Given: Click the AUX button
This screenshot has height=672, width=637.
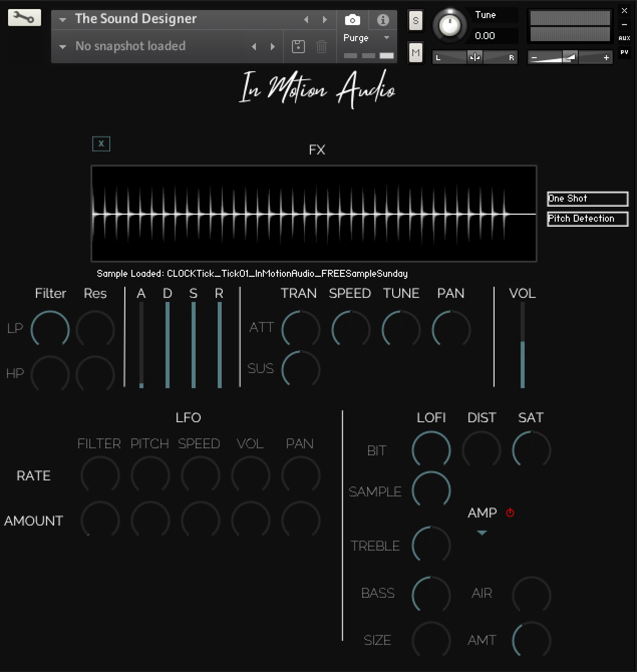Looking at the screenshot, I should [624, 38].
